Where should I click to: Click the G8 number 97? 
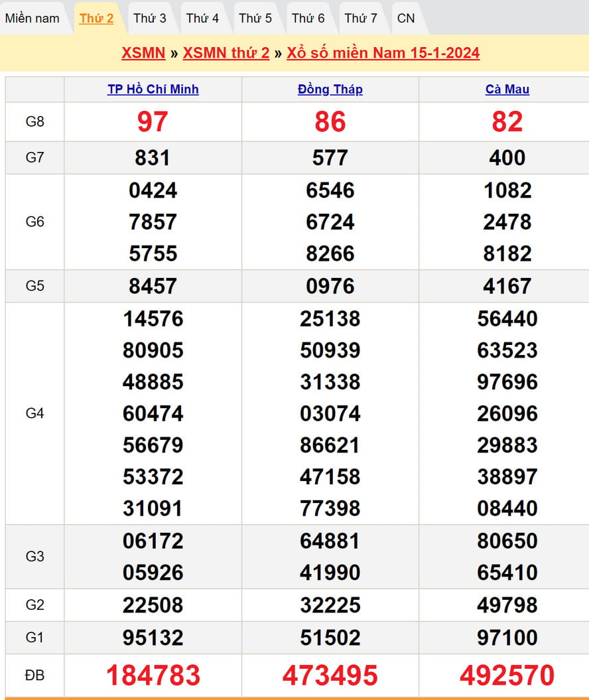153,122
